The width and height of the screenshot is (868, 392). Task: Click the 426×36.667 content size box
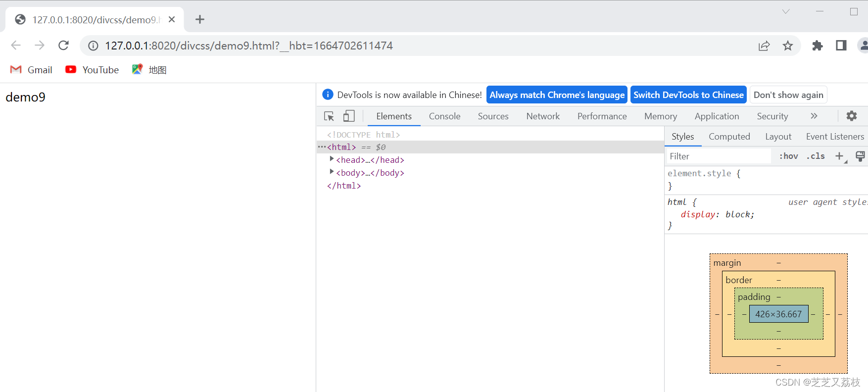coord(778,314)
